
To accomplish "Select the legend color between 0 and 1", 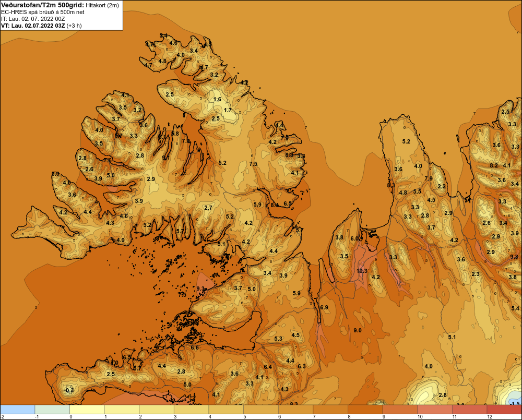I will 87,409.
